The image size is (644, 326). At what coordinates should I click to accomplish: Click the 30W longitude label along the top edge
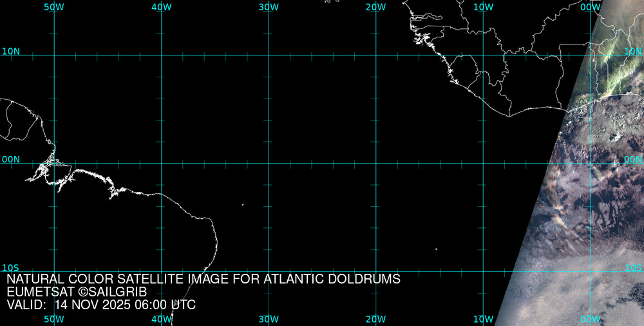click(269, 6)
